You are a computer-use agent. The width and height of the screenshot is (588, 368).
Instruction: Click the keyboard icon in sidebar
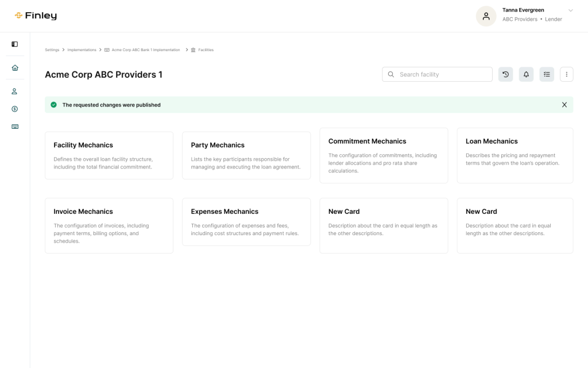15,126
